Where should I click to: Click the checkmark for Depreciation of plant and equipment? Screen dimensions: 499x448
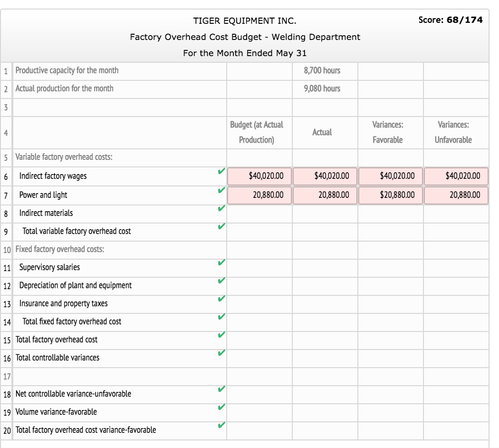[221, 280]
